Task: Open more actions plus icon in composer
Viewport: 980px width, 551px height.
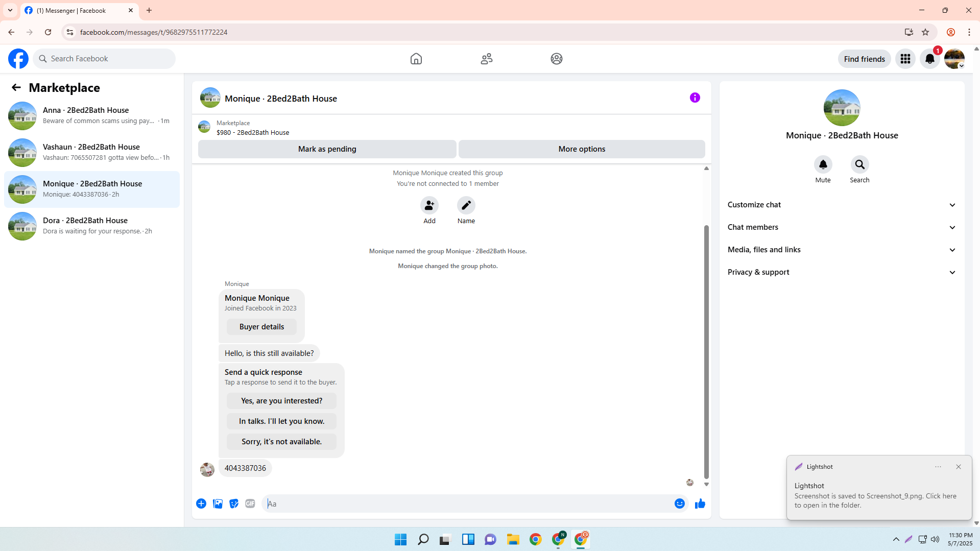Action: tap(201, 504)
